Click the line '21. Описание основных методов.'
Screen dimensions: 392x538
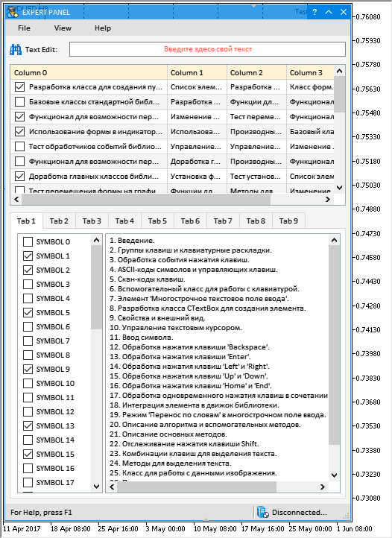pyautogui.click(x=168, y=434)
